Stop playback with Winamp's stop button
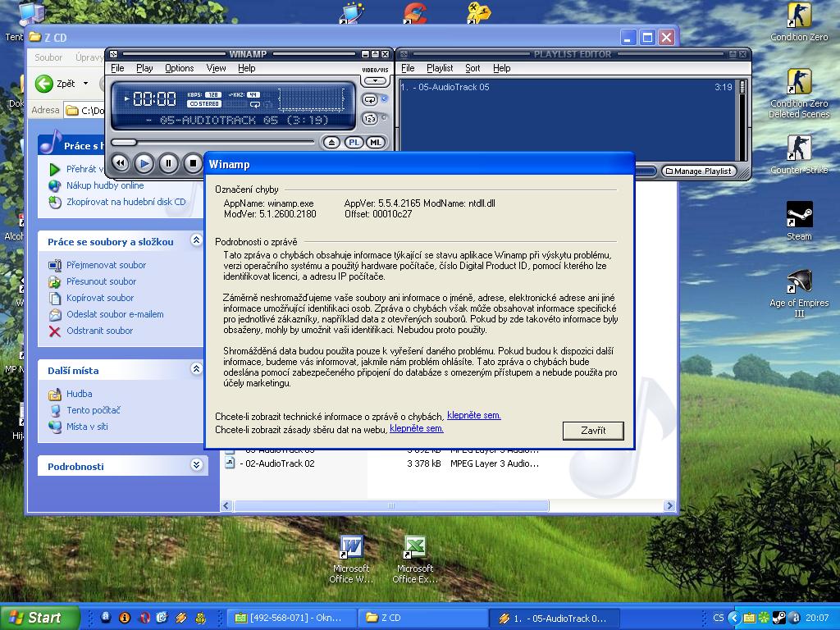Screen dimensions: 840x630 click(x=192, y=163)
